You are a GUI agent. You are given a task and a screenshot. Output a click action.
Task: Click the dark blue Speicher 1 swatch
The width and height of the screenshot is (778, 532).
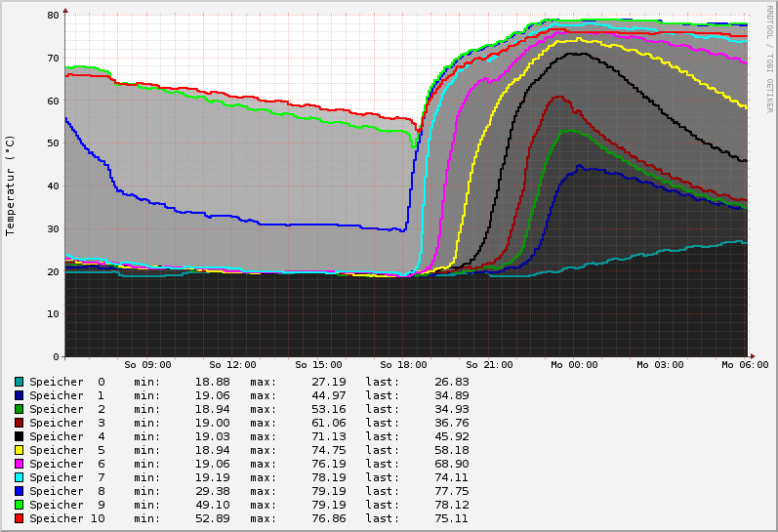[x=19, y=395]
